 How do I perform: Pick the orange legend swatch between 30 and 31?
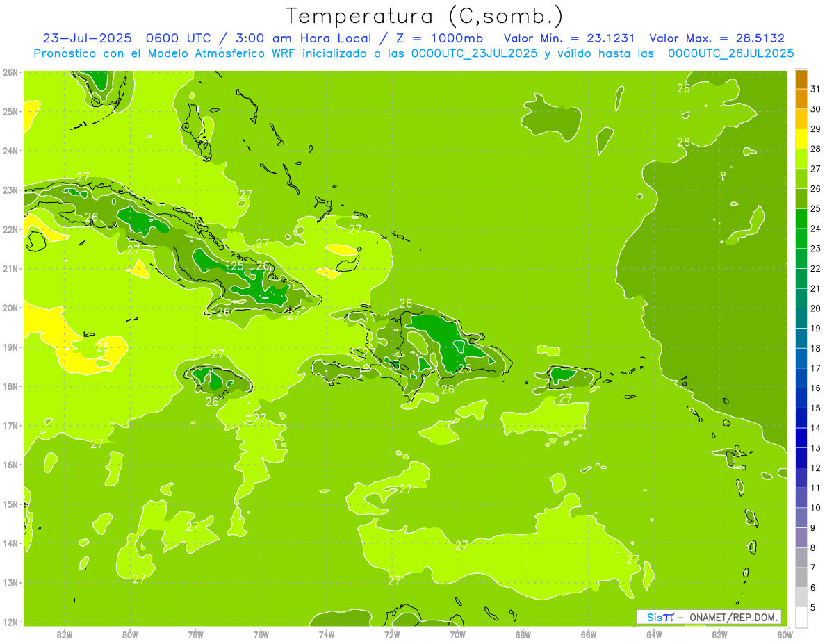pos(801,99)
